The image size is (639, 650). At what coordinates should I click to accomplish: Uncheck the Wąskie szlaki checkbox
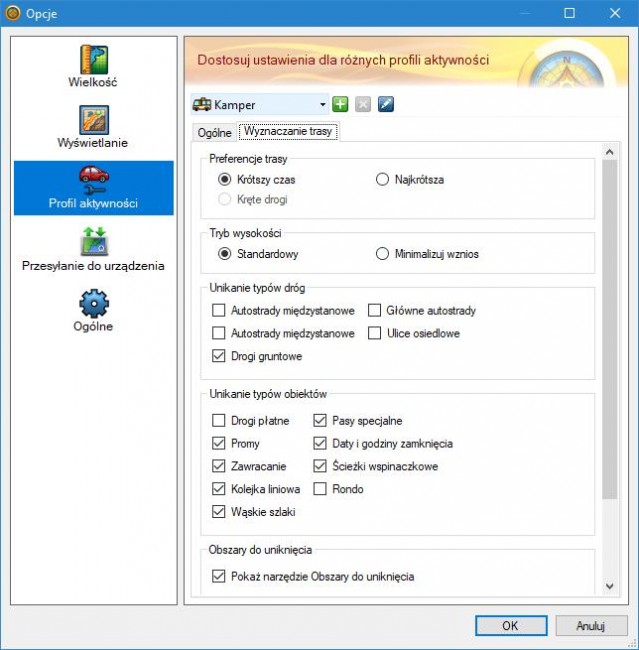219,512
